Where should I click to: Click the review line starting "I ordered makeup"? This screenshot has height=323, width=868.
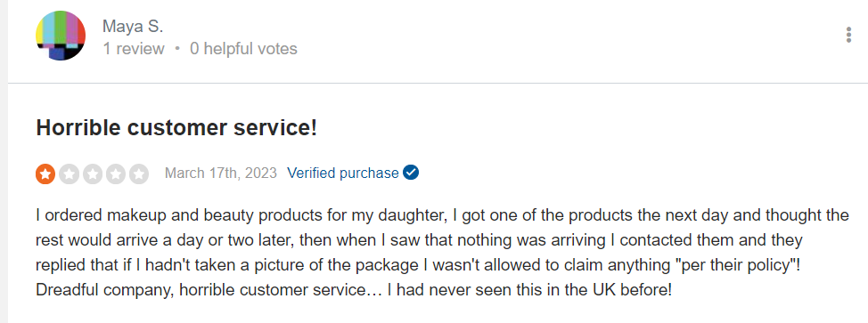[442, 215]
